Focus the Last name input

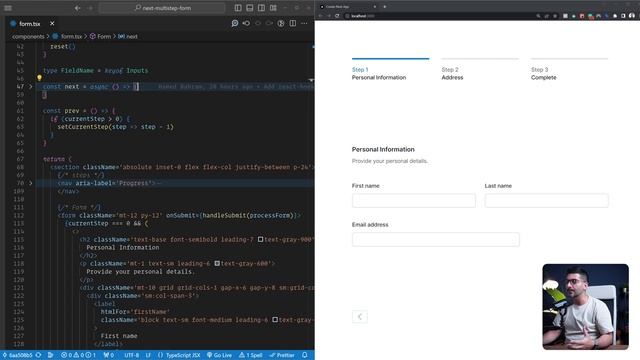click(547, 200)
